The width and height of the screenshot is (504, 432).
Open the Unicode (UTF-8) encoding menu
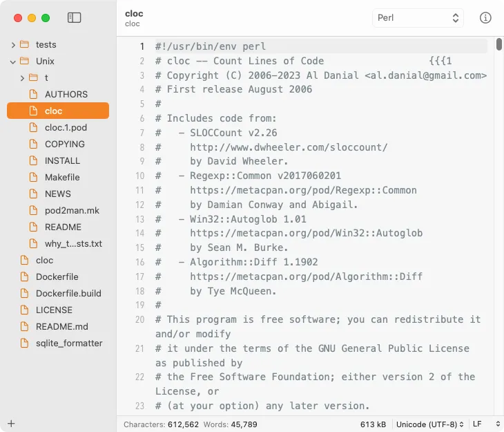pos(429,424)
